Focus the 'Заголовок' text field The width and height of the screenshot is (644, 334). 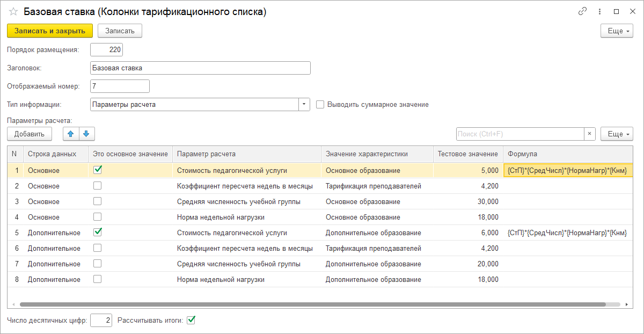(x=200, y=68)
